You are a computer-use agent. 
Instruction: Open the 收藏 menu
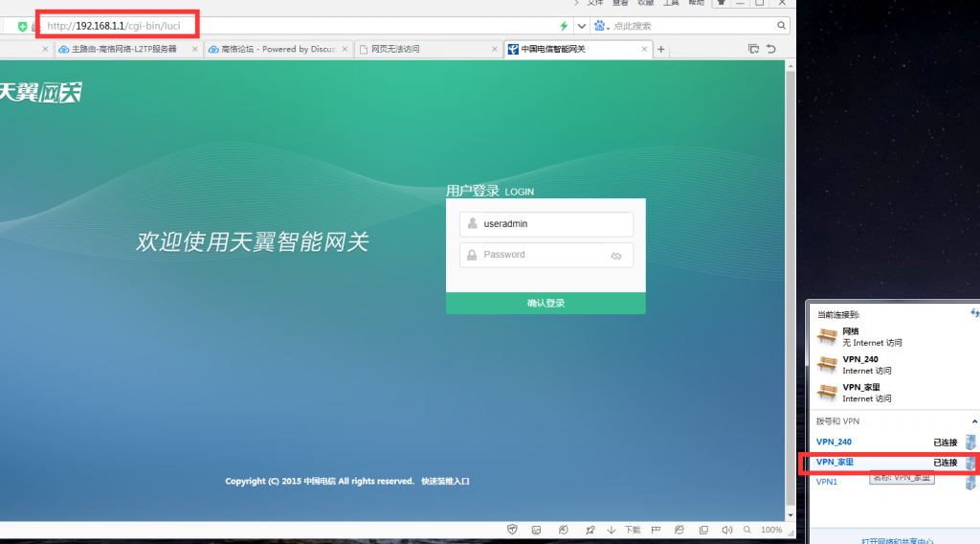646,3
